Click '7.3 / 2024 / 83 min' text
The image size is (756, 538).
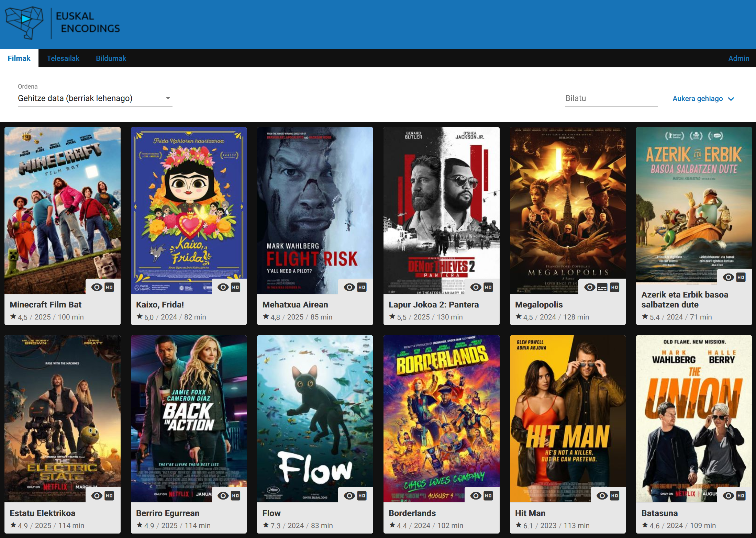tap(302, 526)
